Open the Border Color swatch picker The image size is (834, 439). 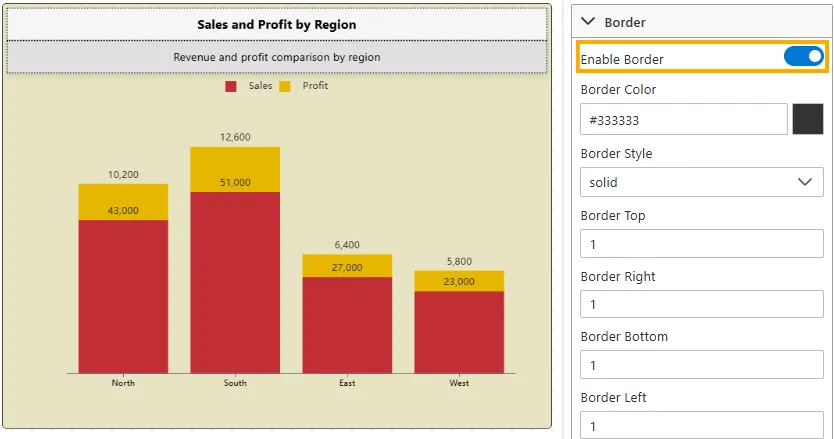[x=807, y=119]
